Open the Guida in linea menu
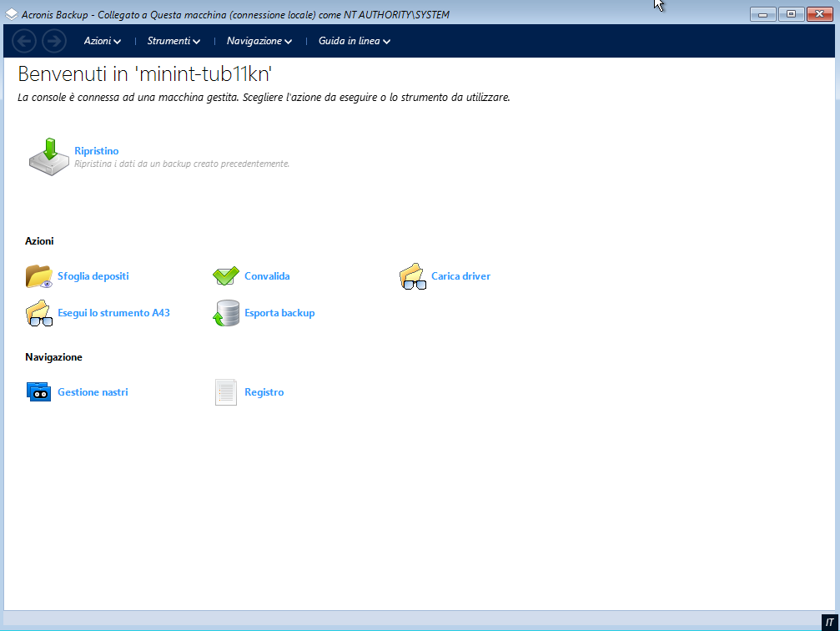The image size is (840, 631). (x=355, y=41)
